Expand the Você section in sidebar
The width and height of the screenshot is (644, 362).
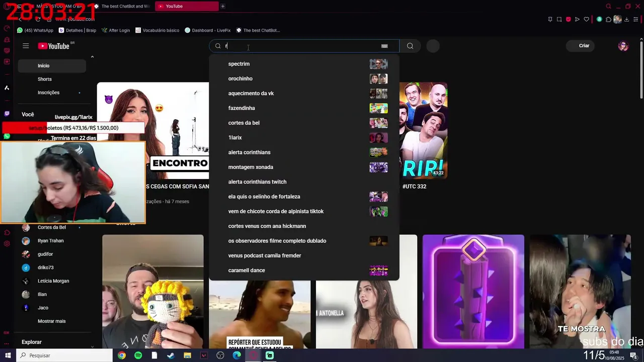(28, 115)
